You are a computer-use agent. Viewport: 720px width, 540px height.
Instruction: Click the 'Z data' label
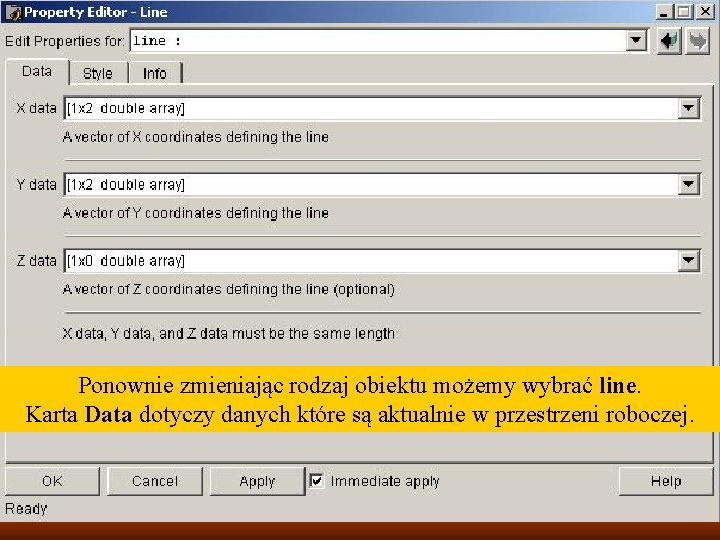click(36, 261)
